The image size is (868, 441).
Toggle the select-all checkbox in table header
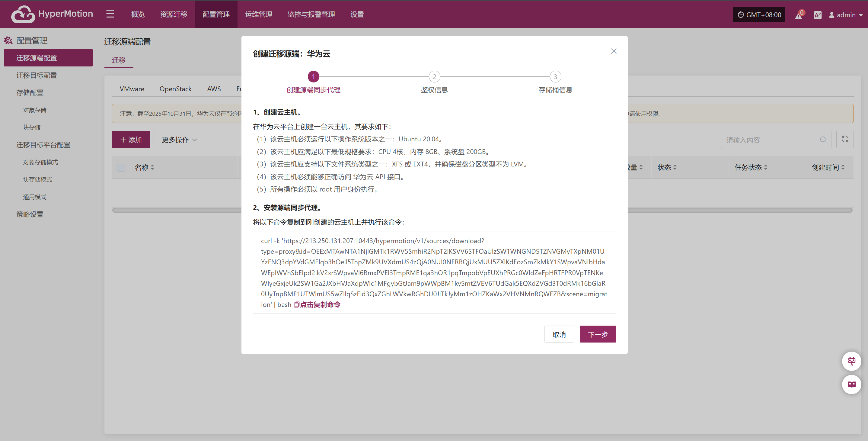tap(121, 168)
